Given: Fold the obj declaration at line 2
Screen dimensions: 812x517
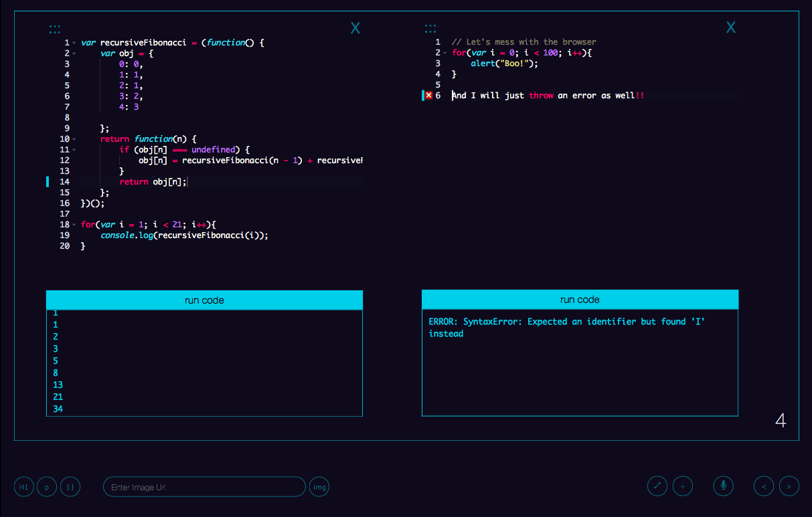Looking at the screenshot, I should click(74, 53).
